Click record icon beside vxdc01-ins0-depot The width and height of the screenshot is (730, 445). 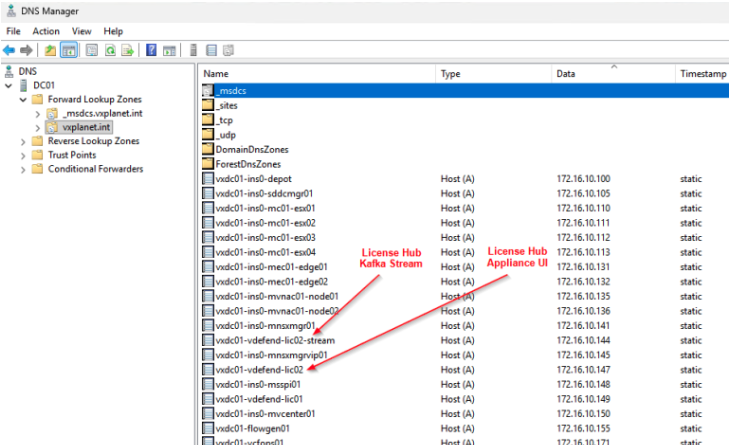point(208,179)
